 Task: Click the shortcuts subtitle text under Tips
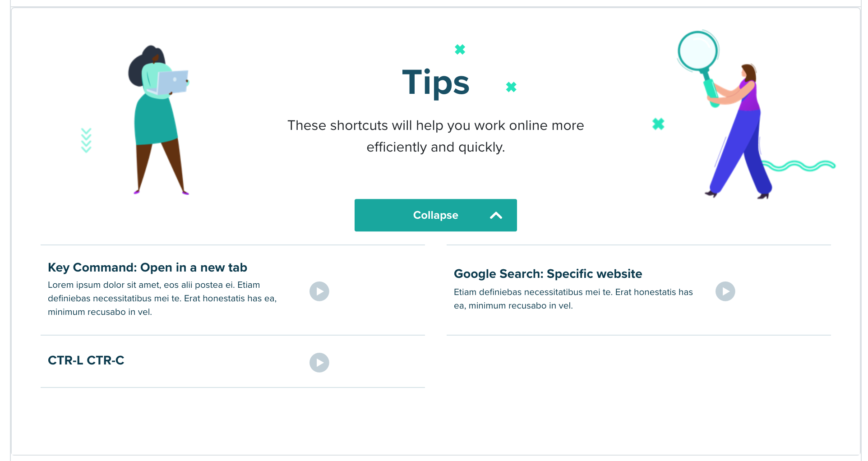[x=436, y=136]
